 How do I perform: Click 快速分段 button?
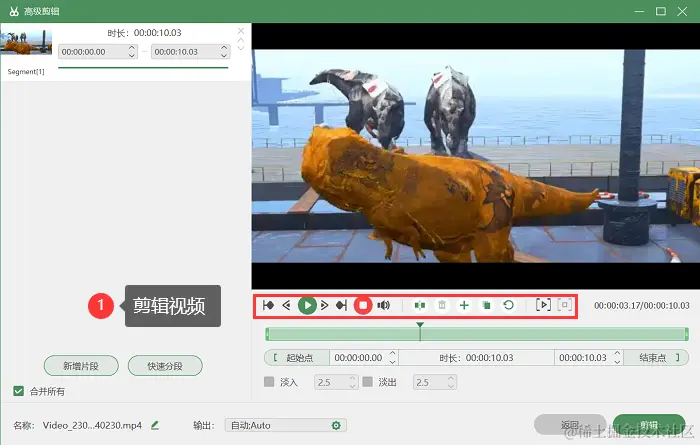pyautogui.click(x=165, y=366)
